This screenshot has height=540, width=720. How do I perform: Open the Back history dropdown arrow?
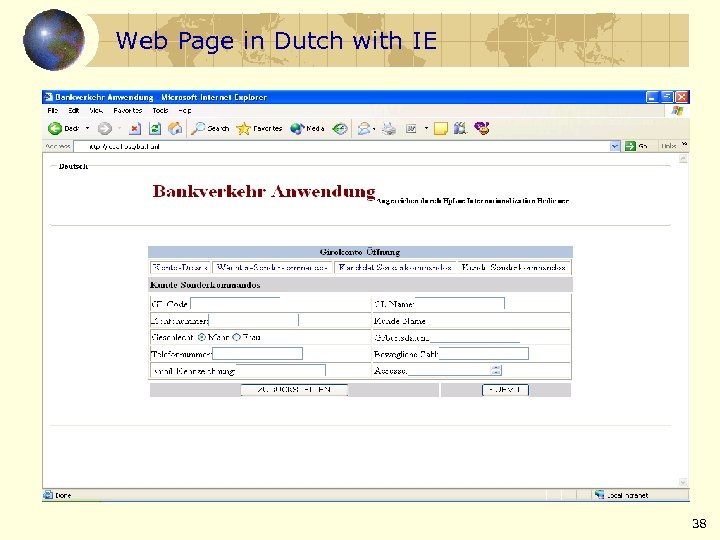point(87,129)
